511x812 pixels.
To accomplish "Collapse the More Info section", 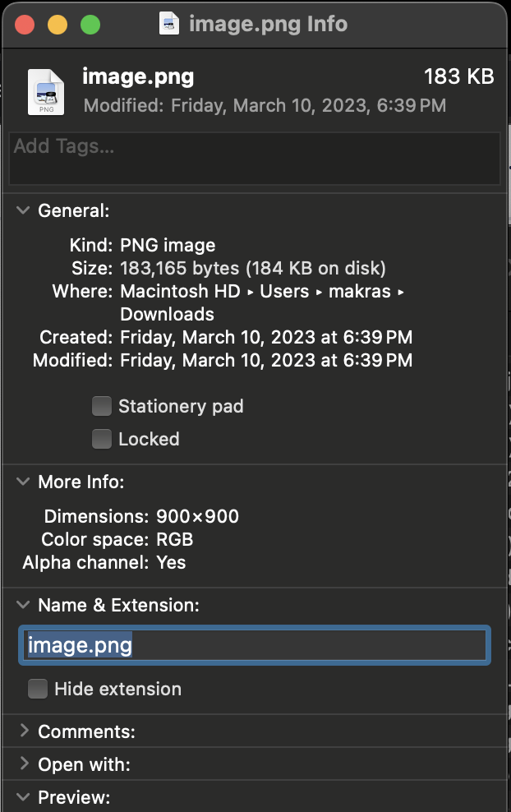I will (23, 482).
